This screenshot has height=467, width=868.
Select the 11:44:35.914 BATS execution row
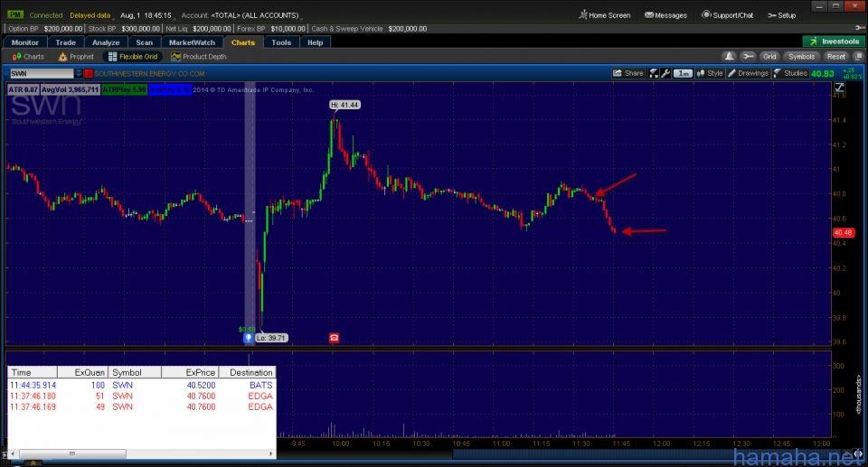(142, 385)
